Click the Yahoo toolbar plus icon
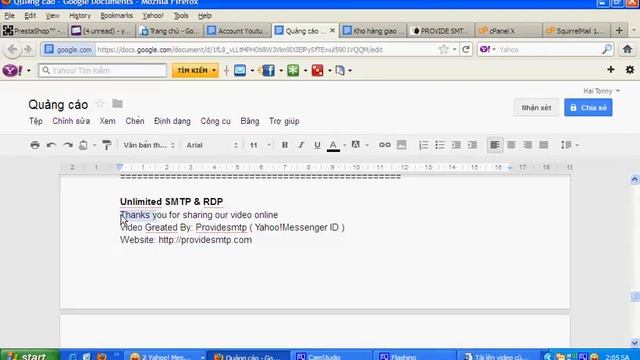 (611, 70)
